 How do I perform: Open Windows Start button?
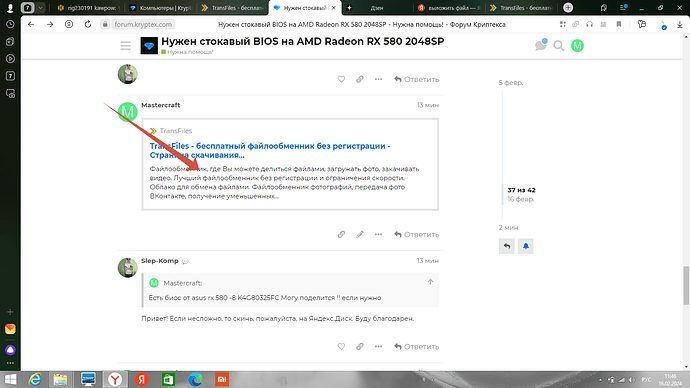(x=10, y=379)
